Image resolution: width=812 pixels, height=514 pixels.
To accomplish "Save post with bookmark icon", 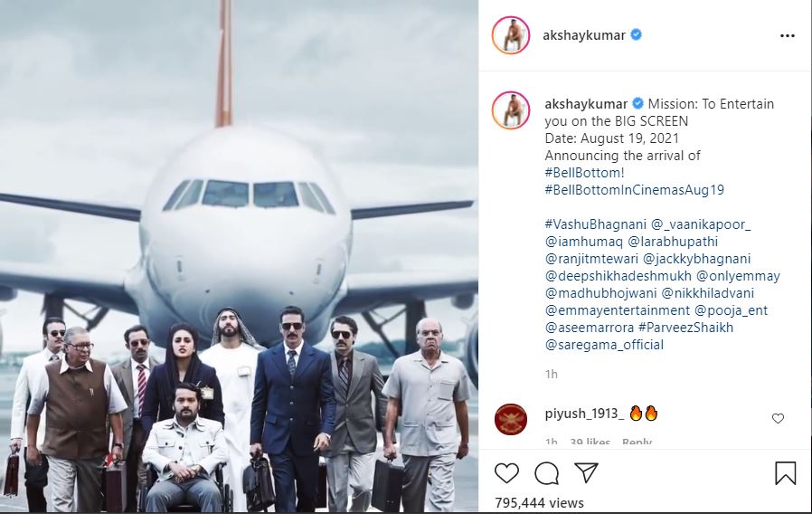I will 785,473.
